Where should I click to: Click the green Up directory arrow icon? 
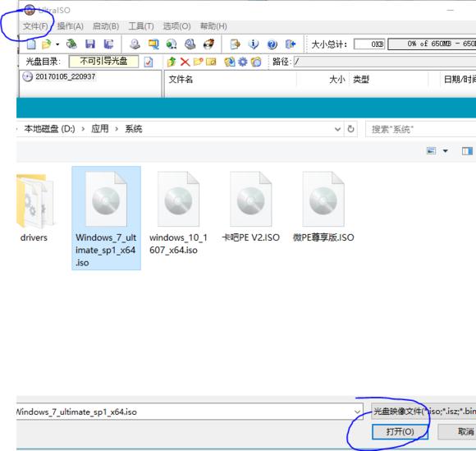tap(172, 62)
